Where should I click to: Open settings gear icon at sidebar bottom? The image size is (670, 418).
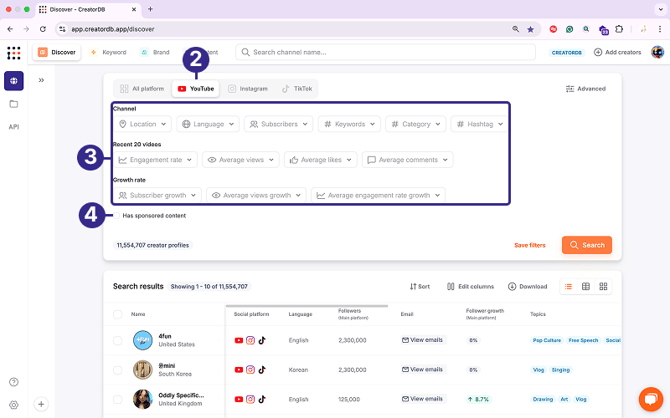pos(14,404)
